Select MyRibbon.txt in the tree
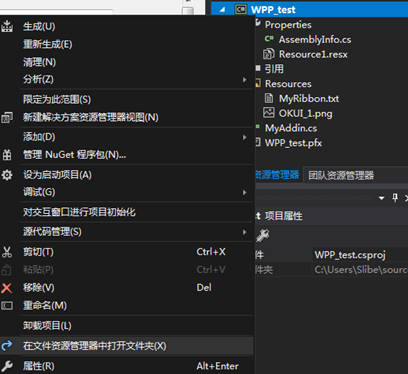This screenshot has width=408, height=374. [309, 98]
